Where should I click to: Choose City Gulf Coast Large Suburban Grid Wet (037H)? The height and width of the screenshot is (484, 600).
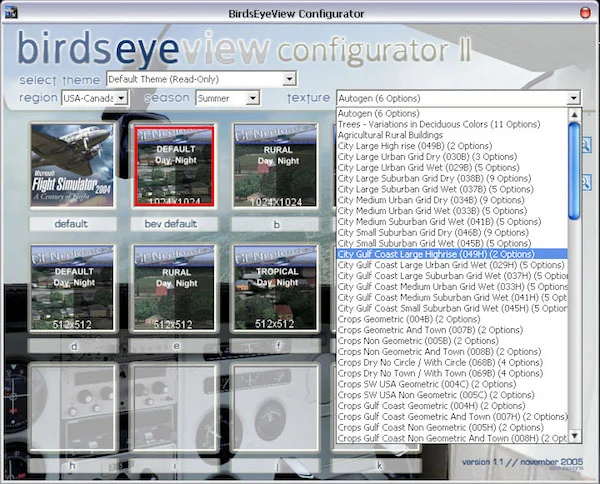click(x=452, y=275)
